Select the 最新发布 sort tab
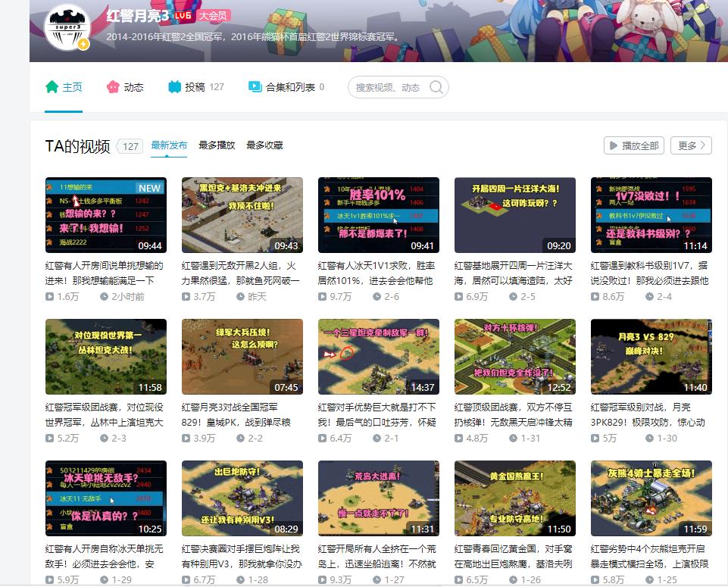The width and height of the screenshot is (728, 587). tap(169, 145)
